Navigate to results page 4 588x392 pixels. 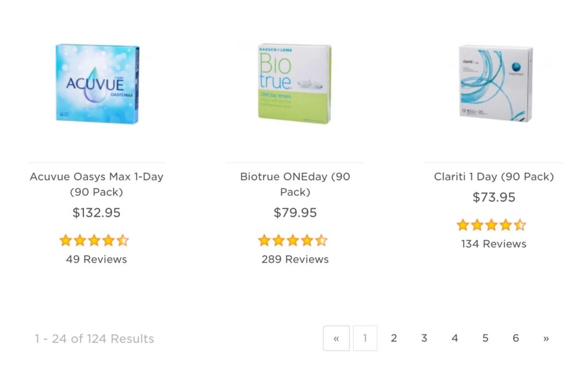(455, 338)
